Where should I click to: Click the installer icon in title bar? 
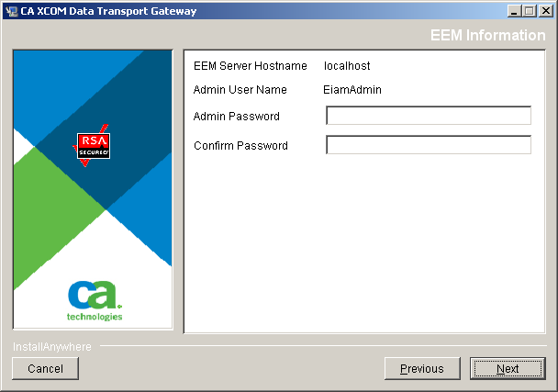[12, 11]
